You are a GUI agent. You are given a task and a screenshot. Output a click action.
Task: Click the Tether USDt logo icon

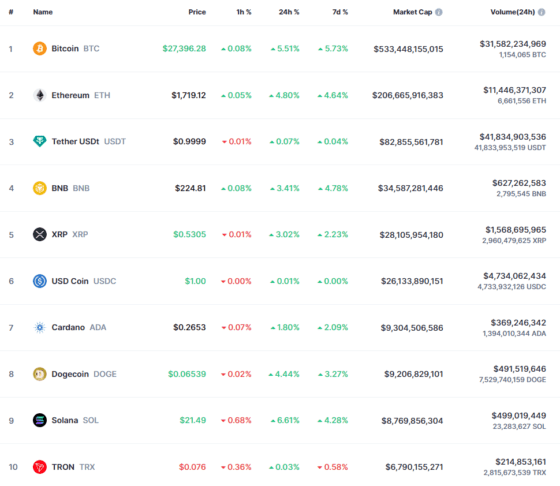coord(40,141)
